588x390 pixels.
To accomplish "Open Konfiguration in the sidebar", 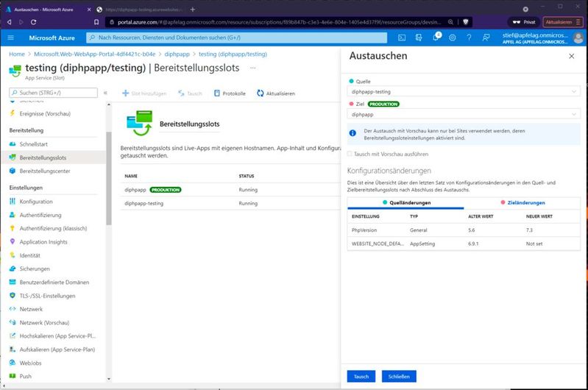I will click(x=36, y=202).
